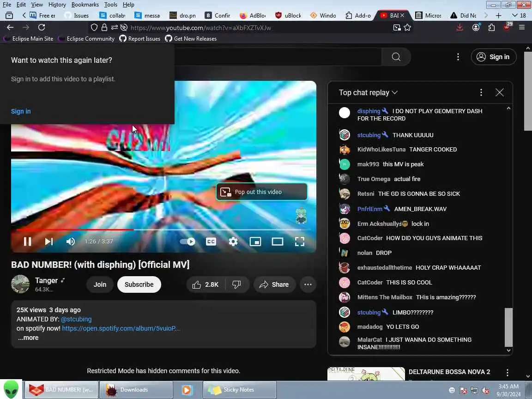Toggle the autoplay switch
The width and height of the screenshot is (532, 399).
pyautogui.click(x=187, y=241)
